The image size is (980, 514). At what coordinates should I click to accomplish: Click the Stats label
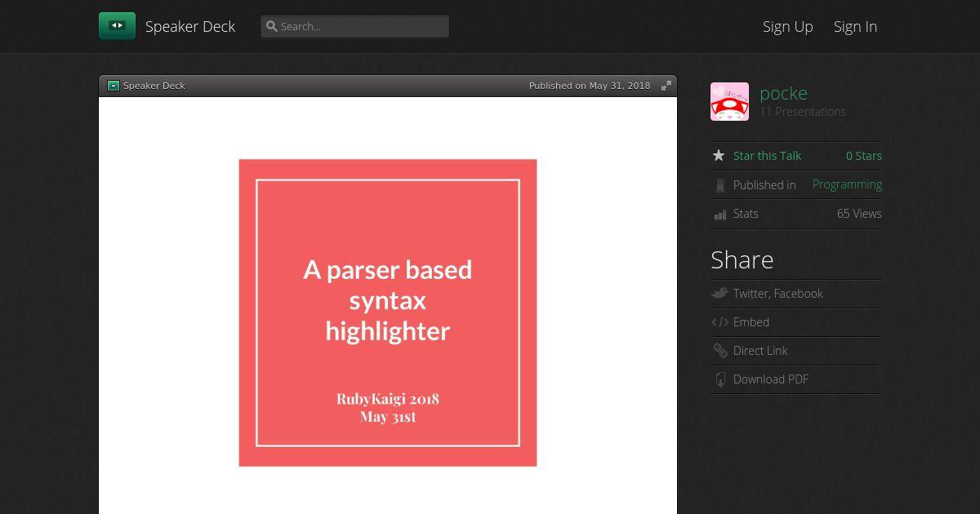coord(746,214)
